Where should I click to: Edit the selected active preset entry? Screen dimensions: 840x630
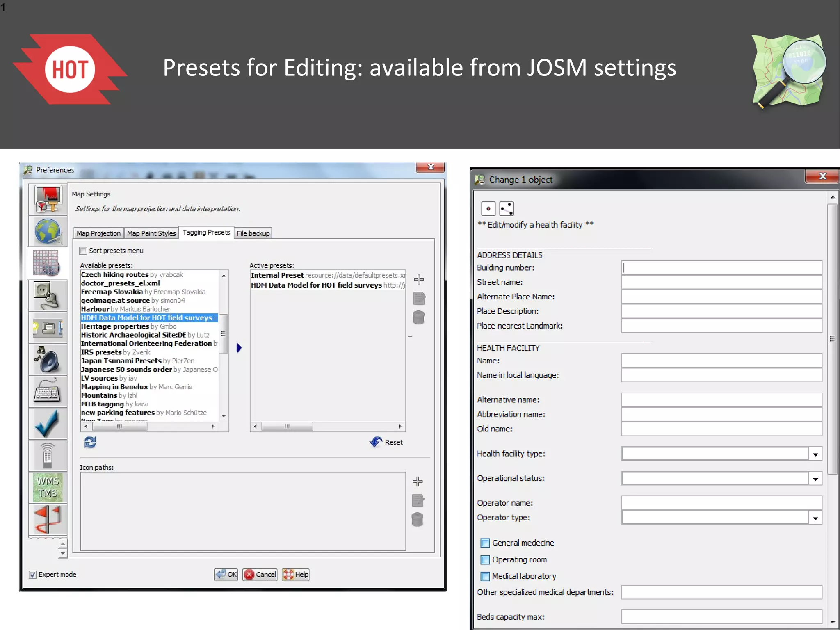tap(419, 298)
